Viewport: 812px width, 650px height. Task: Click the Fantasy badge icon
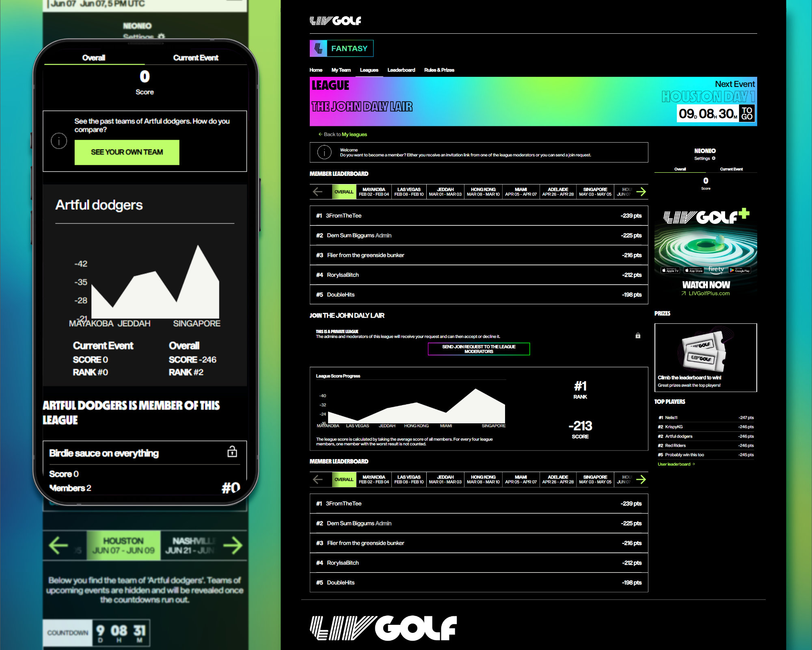coord(319,48)
